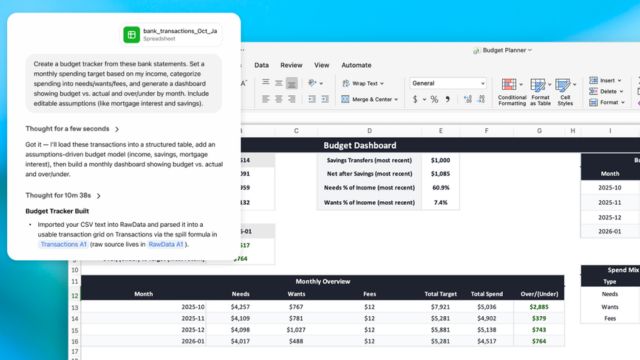Apply the Comma Style icon
The height and width of the screenshot is (360, 640).
(x=448, y=99)
